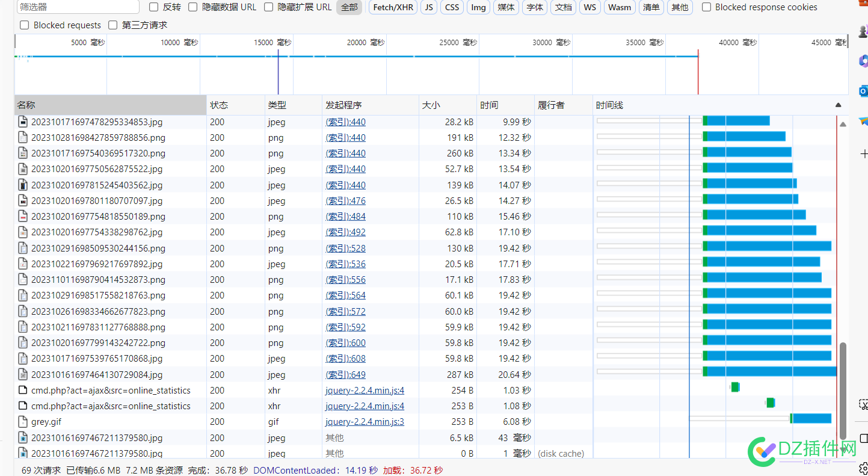
Task: Click the (disk cache) size note
Action: tap(561, 454)
